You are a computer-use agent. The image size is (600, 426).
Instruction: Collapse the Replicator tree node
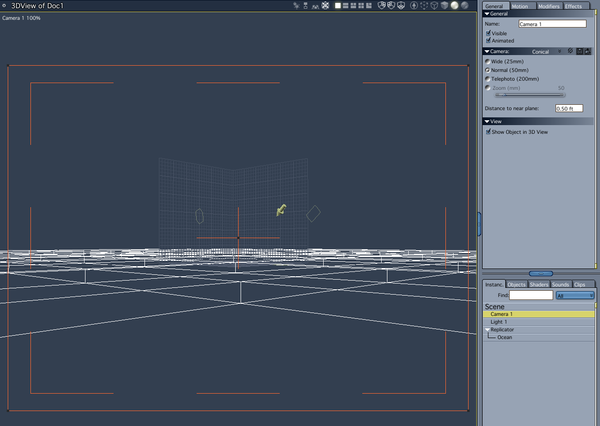click(x=488, y=330)
